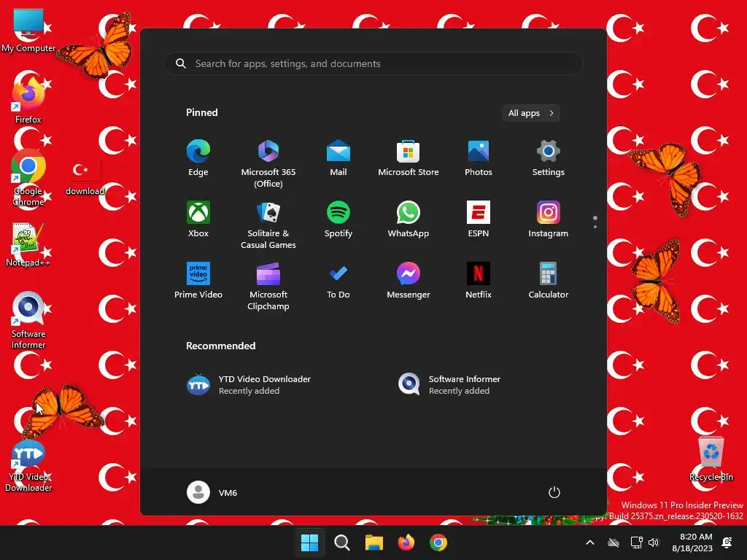747x560 pixels.
Task: Expand the hidden system tray icons chevron
Action: pos(589,542)
